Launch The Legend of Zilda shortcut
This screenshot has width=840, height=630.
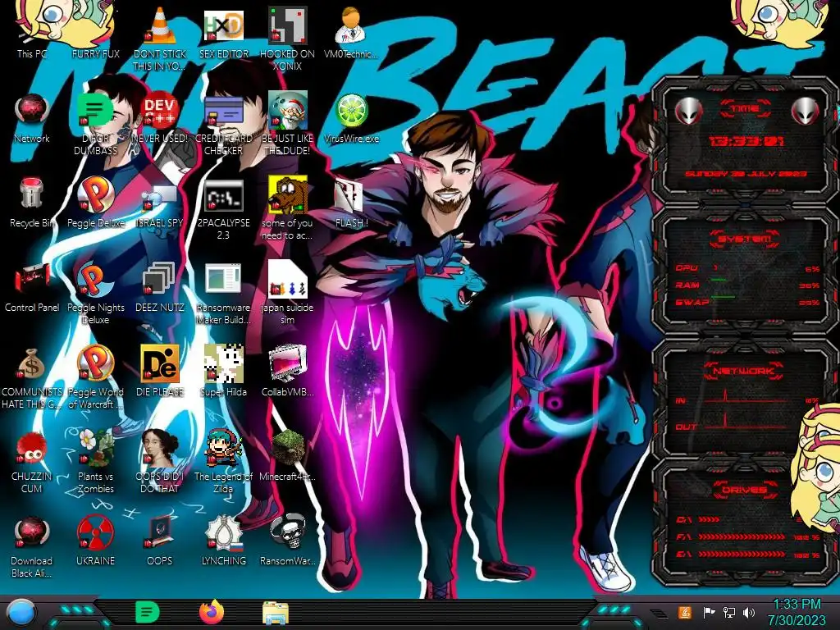coord(223,448)
